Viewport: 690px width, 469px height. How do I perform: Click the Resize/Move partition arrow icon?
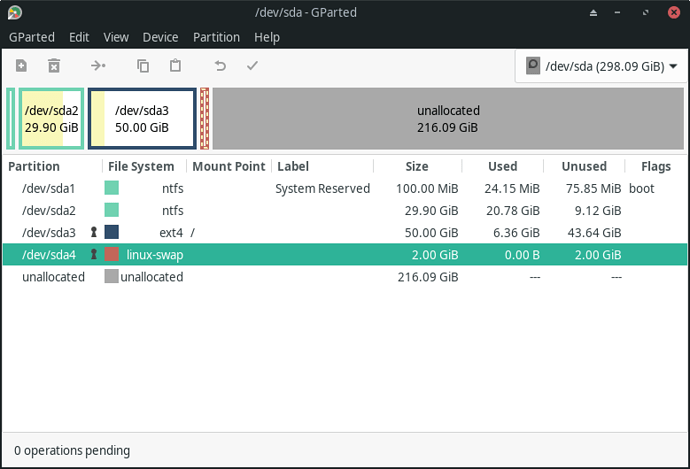click(x=98, y=66)
